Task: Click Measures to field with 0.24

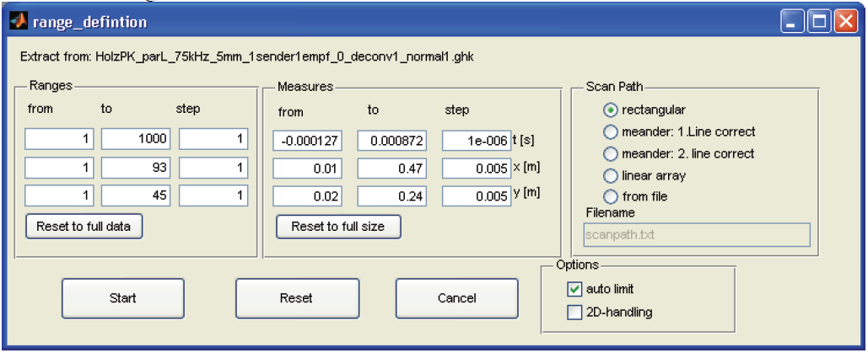Action: pyautogui.click(x=391, y=195)
